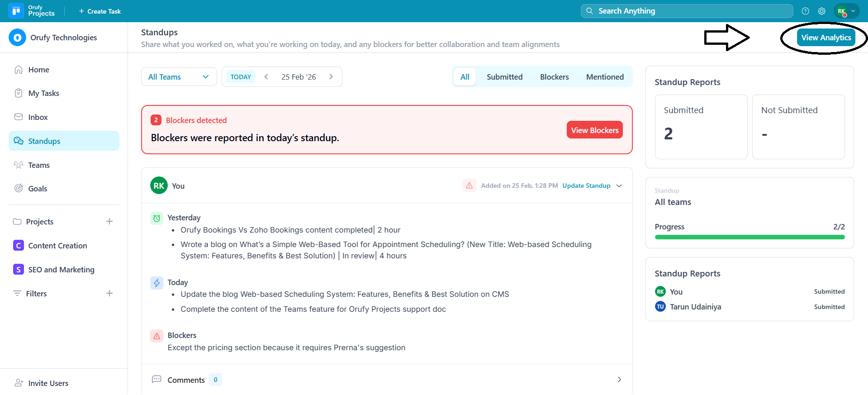Image resolution: width=868 pixels, height=395 pixels.
Task: Open the All Teams dropdown
Action: 179,77
